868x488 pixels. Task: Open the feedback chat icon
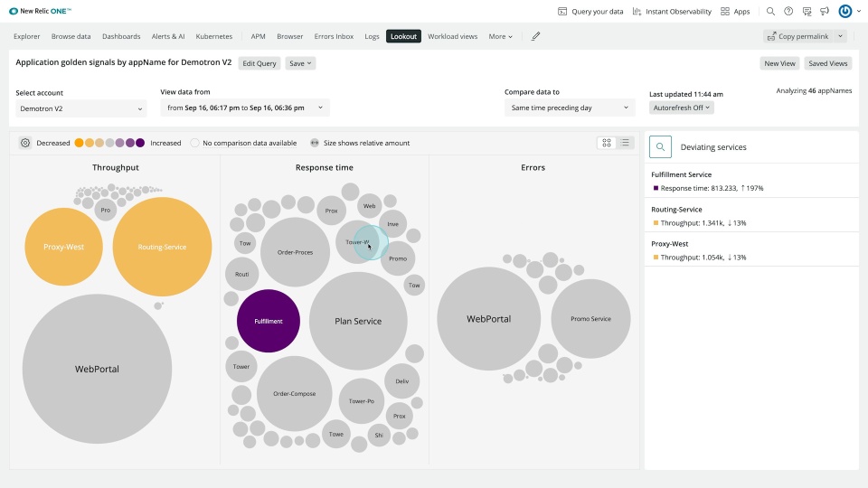807,11
